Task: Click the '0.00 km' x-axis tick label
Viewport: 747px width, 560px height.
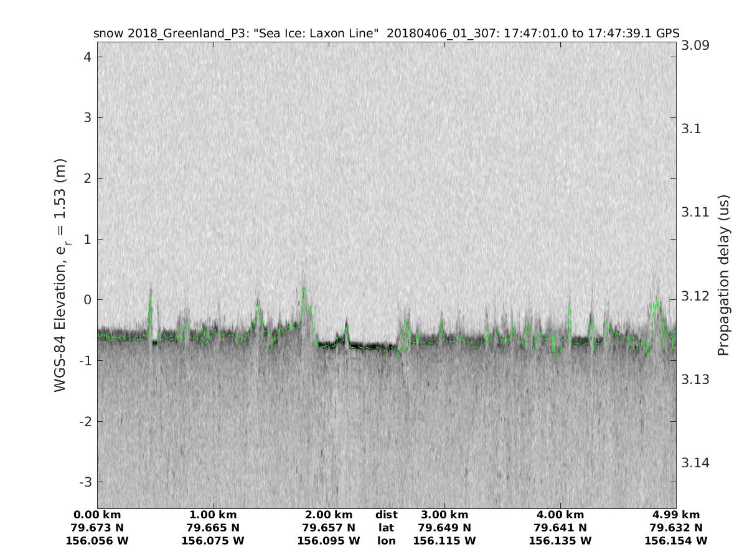Action: (x=97, y=515)
